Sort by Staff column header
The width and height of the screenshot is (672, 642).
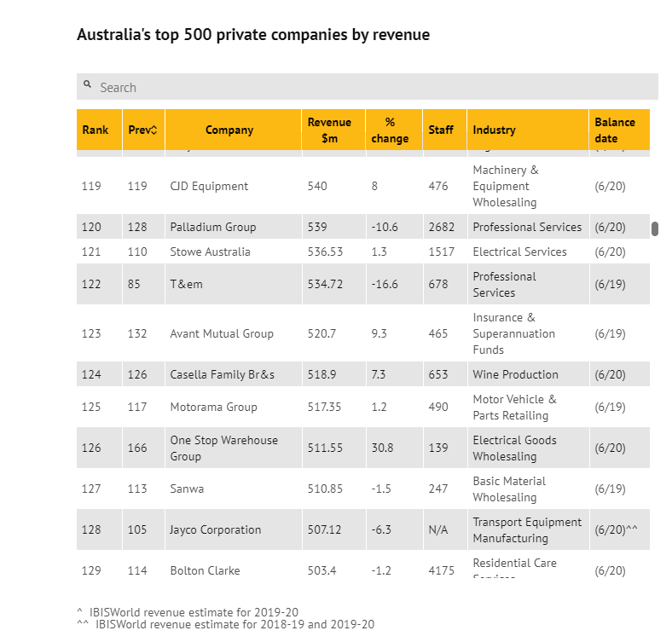coord(440,130)
